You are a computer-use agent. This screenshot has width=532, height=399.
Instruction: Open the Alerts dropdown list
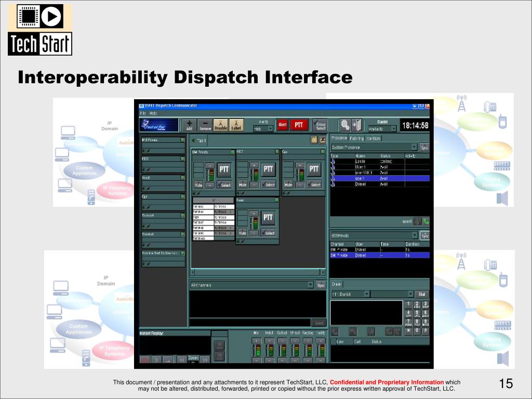[263, 129]
